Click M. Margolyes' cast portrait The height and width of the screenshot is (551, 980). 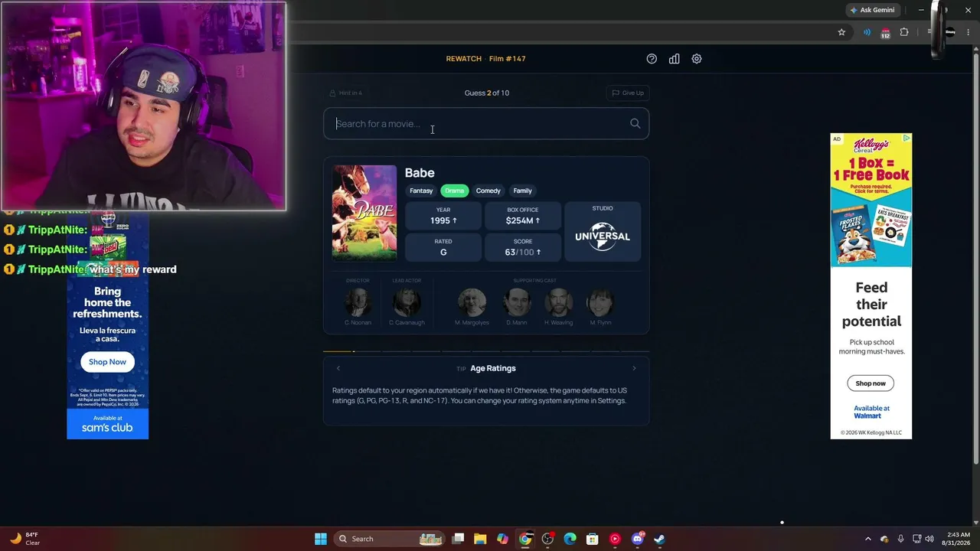click(x=472, y=302)
